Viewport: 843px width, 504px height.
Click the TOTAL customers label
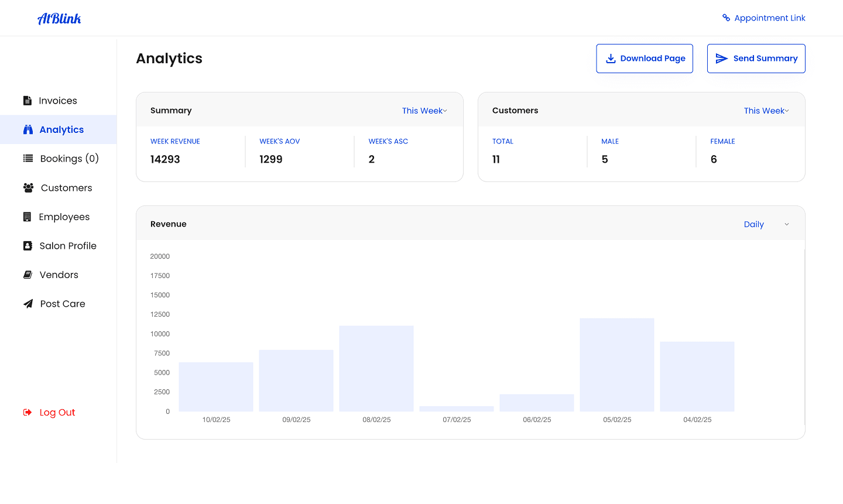[x=503, y=142]
